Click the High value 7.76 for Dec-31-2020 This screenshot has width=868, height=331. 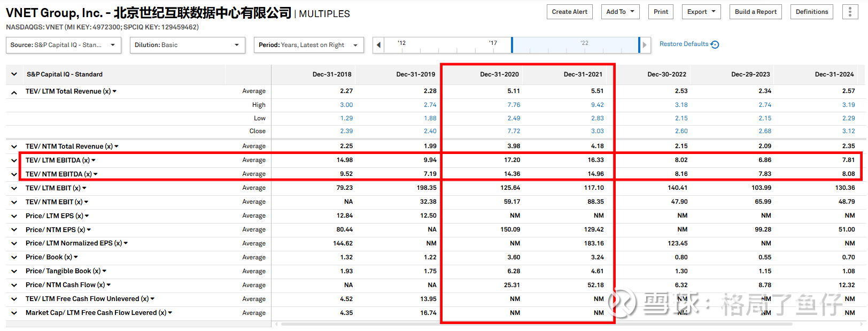tap(514, 105)
